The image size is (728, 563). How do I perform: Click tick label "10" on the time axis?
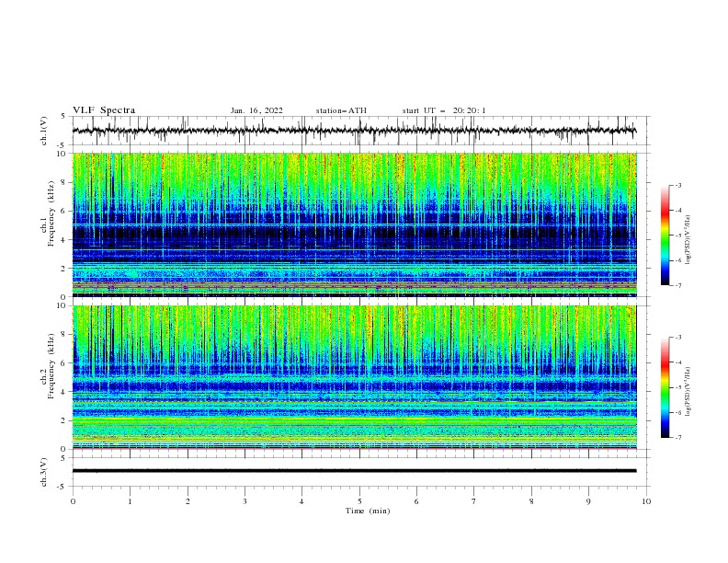coord(646,501)
